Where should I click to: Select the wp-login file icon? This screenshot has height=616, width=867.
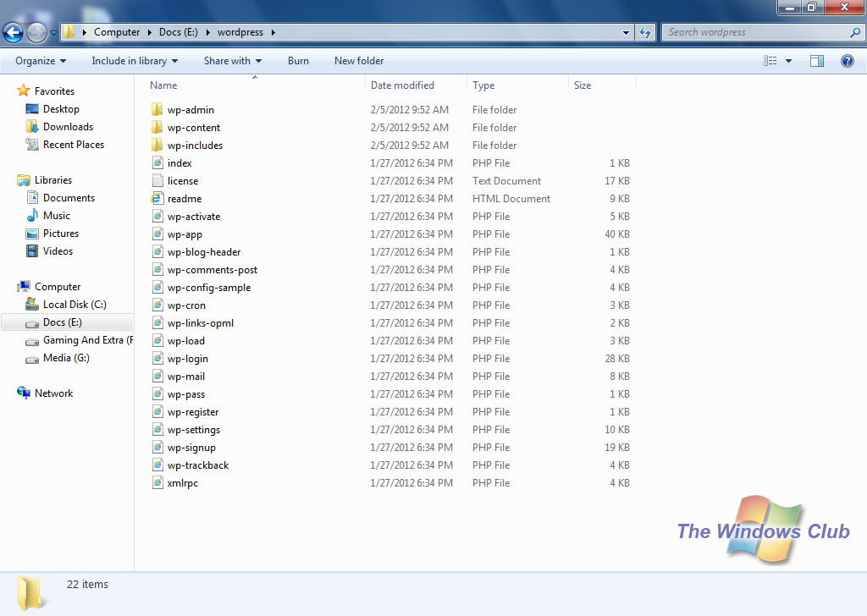(x=157, y=358)
